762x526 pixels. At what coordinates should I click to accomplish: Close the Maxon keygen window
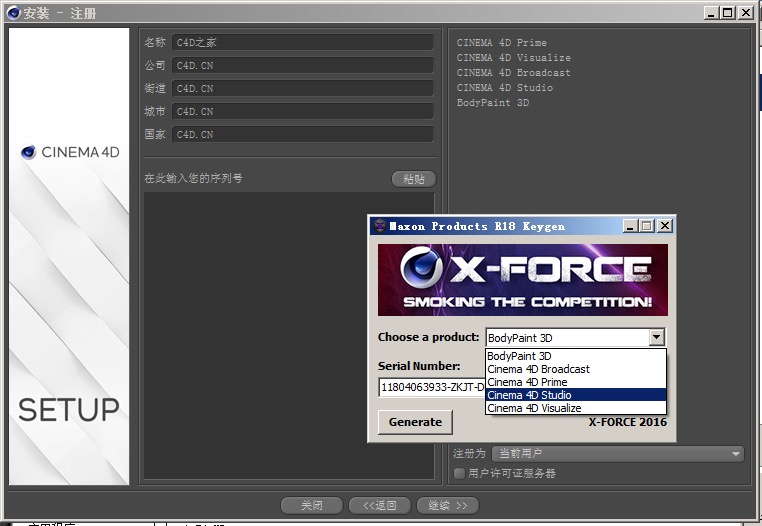[x=665, y=226]
